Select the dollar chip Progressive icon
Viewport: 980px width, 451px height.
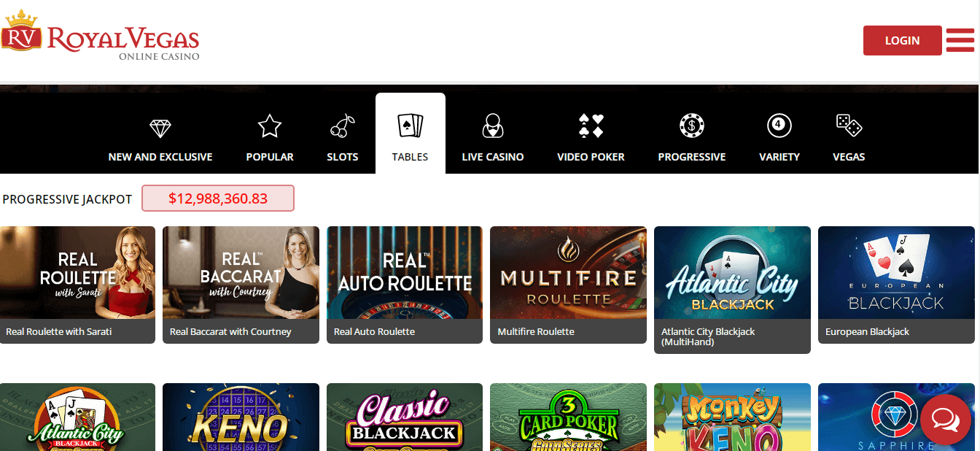coord(691,126)
